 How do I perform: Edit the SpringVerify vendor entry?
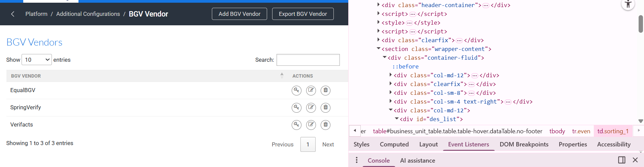(311, 108)
